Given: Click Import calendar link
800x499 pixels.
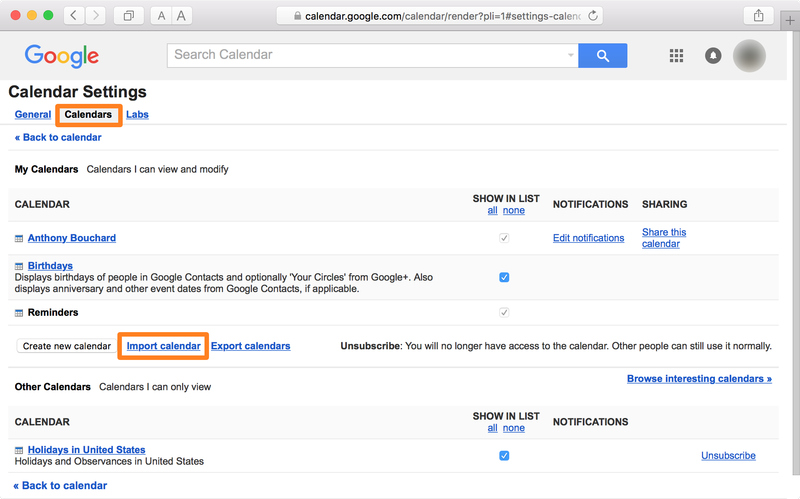Looking at the screenshot, I should pyautogui.click(x=163, y=346).
